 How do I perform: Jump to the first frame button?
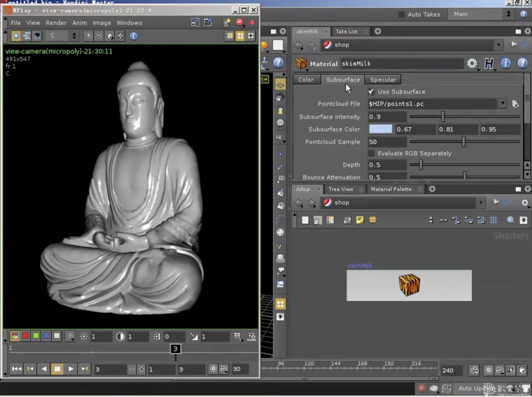[x=16, y=369]
